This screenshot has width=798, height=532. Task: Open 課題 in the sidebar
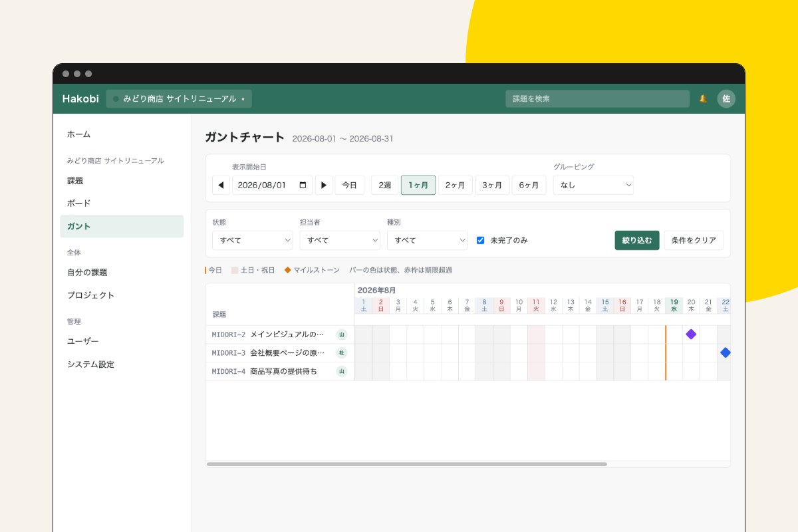pyautogui.click(x=122, y=180)
